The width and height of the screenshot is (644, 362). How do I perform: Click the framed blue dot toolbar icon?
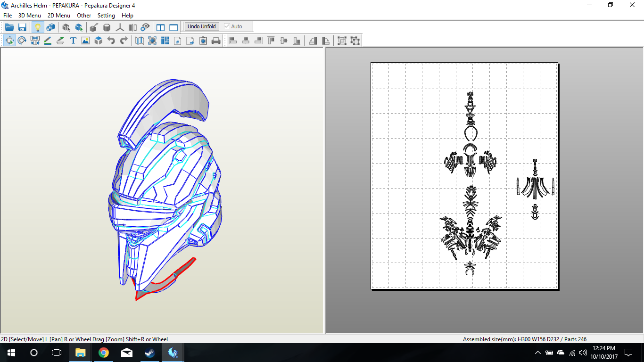point(152,41)
